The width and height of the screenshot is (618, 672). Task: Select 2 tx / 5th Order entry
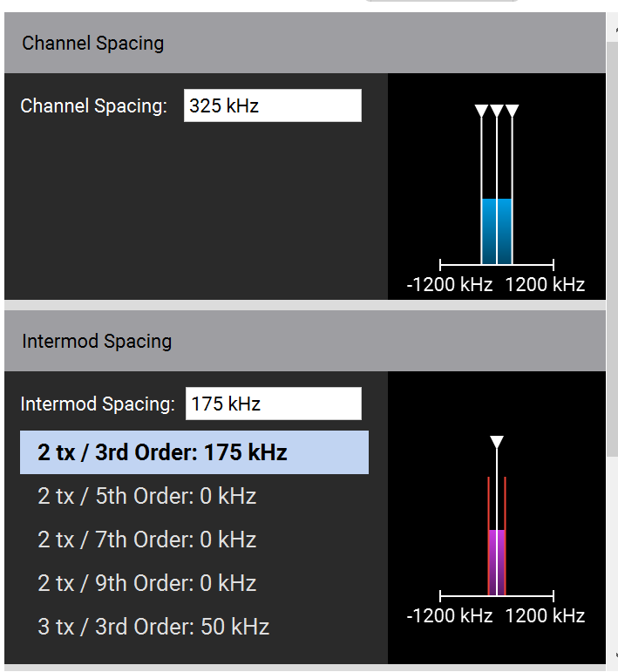click(x=146, y=497)
